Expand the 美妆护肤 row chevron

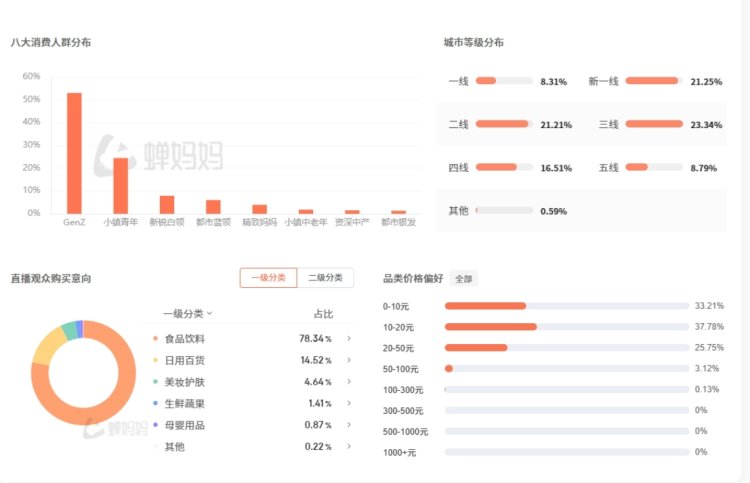point(349,382)
